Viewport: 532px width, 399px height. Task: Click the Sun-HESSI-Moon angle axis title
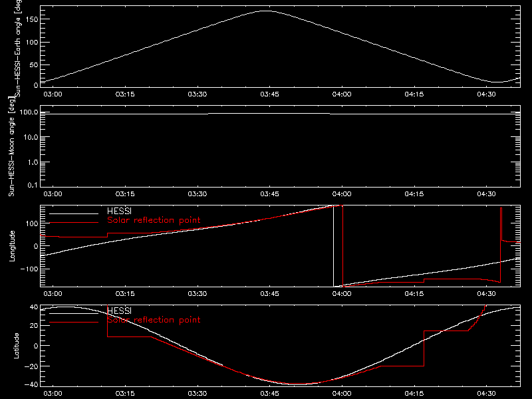(x=11, y=146)
